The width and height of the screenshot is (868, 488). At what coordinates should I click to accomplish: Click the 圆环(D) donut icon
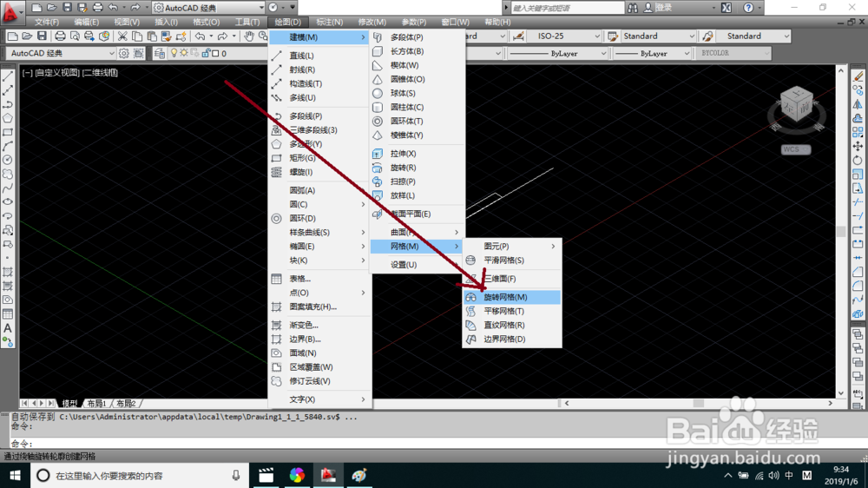click(x=277, y=218)
